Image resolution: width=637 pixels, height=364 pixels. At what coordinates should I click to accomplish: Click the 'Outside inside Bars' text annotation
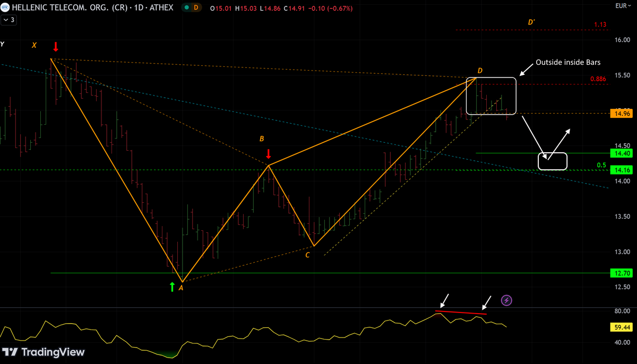[x=568, y=62]
